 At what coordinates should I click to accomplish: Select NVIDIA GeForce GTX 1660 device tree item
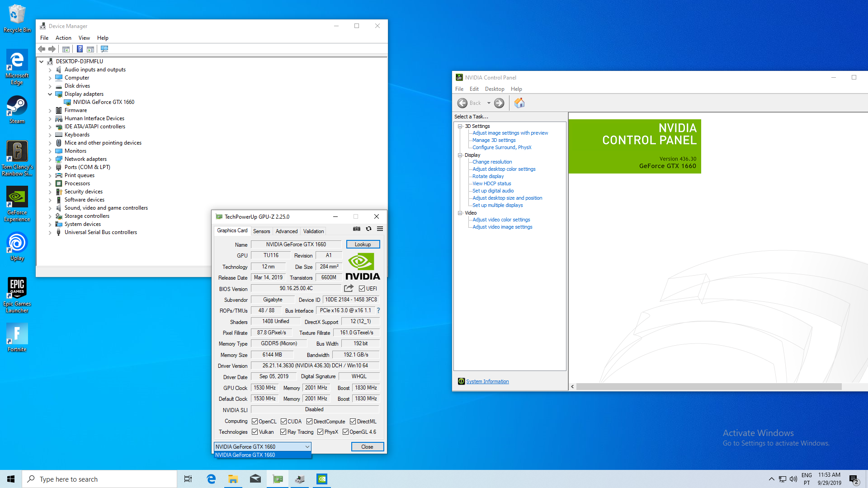pos(104,102)
